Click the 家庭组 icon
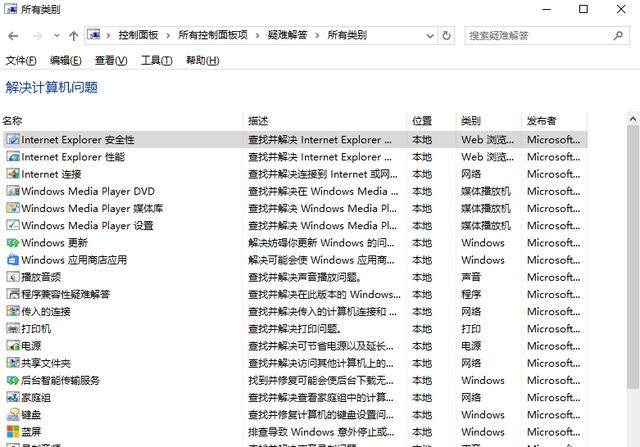640x447 pixels. [x=13, y=398]
